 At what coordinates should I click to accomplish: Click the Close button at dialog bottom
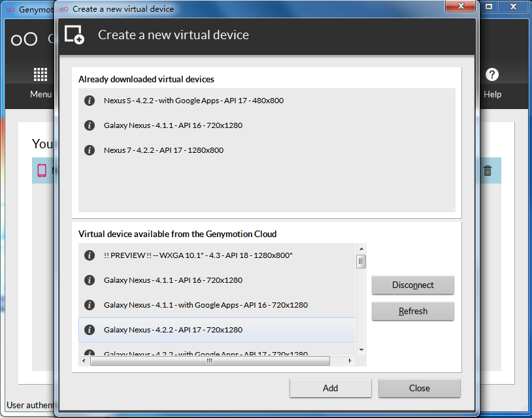(x=420, y=388)
